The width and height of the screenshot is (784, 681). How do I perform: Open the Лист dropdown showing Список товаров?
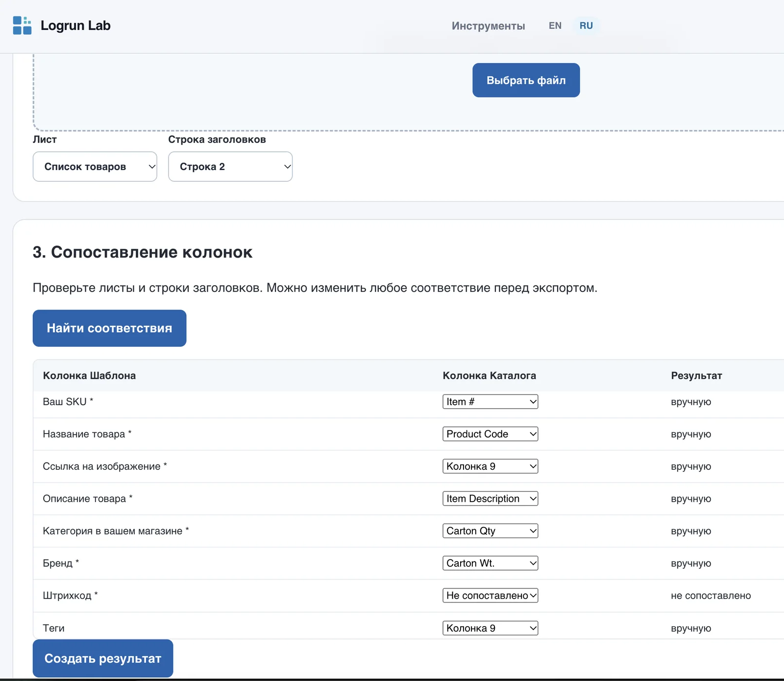(95, 167)
